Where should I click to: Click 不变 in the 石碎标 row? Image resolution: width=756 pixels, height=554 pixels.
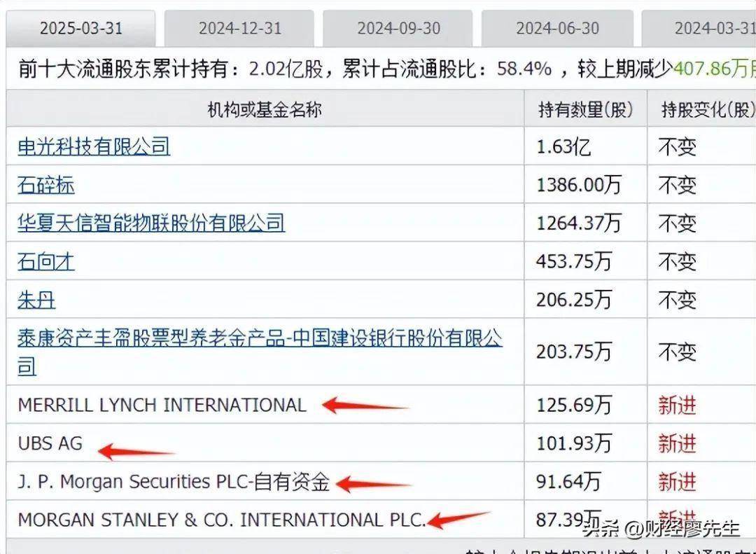point(678,185)
